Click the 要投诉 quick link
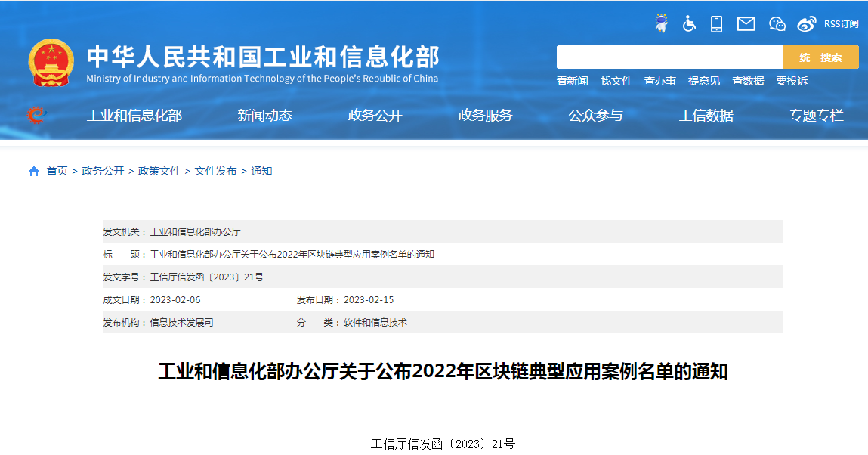 [x=792, y=81]
